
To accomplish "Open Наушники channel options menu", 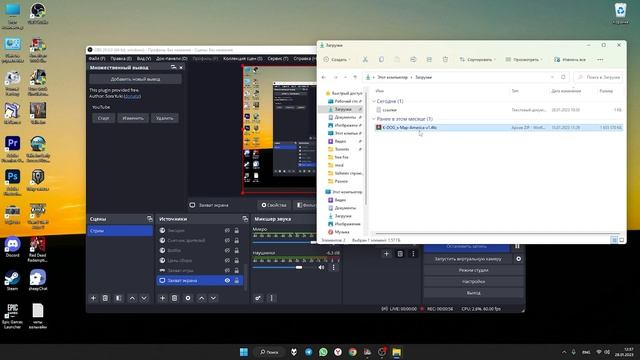I will pos(333,267).
